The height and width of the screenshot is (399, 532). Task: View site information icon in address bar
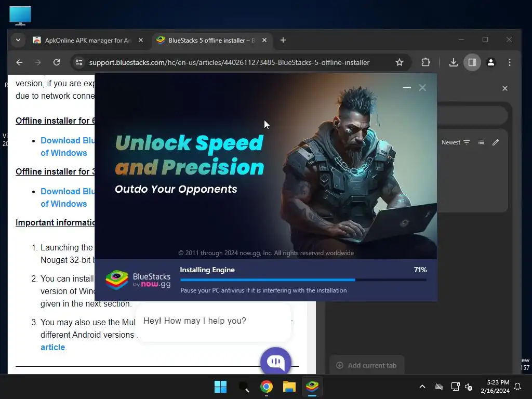(79, 62)
